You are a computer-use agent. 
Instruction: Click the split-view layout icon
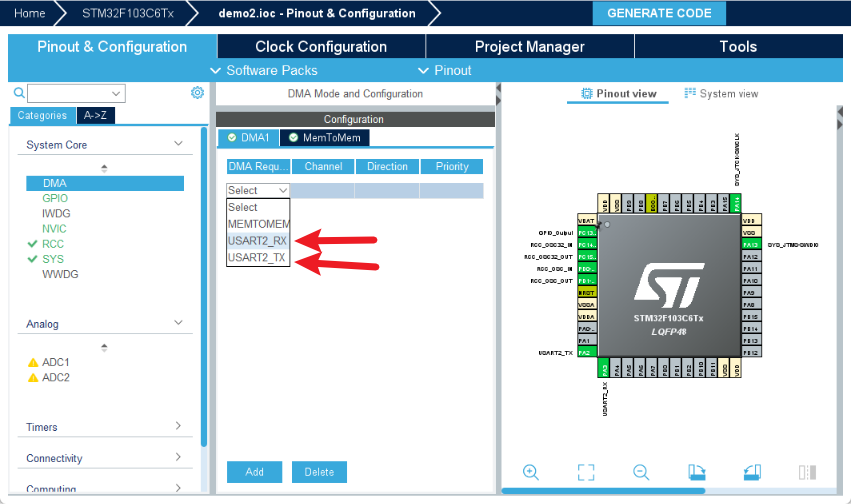tap(808, 472)
